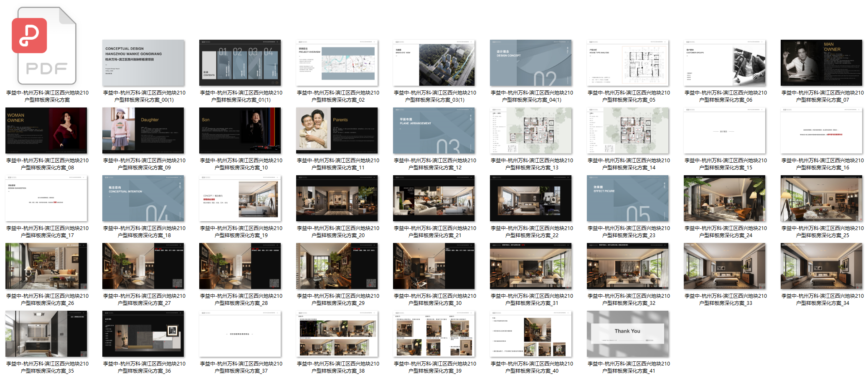Screen dimensions: 868x381
Task: Open the bathroom rendering thumbnail _35
Action: (46, 334)
